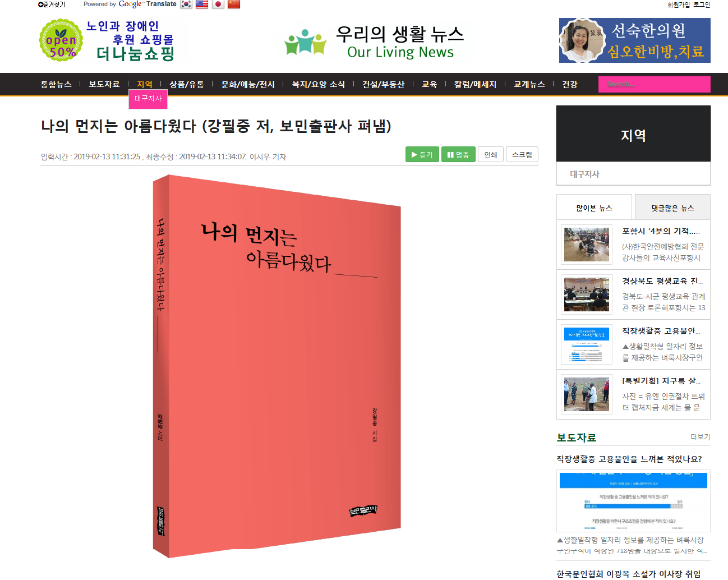Image resolution: width=728 pixels, height=580 pixels.
Task: Open the 포항시 '4분의 기적 article thumbnail
Action: coord(587,245)
